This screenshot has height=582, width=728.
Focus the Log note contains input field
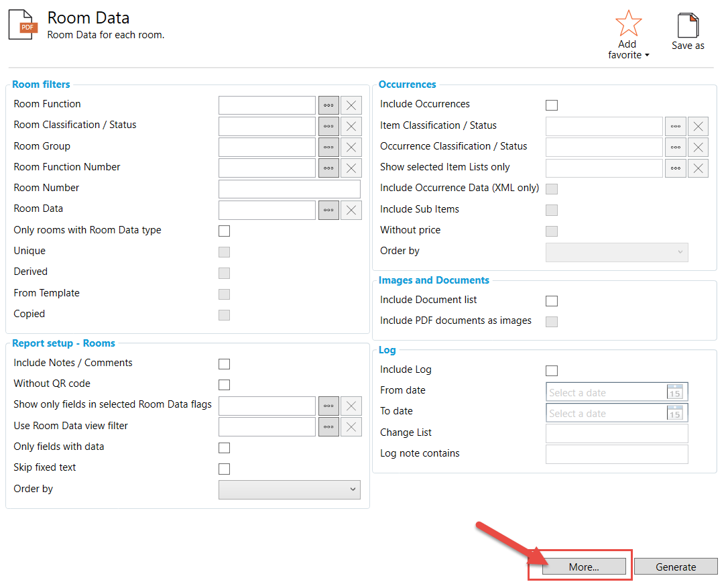pos(617,455)
